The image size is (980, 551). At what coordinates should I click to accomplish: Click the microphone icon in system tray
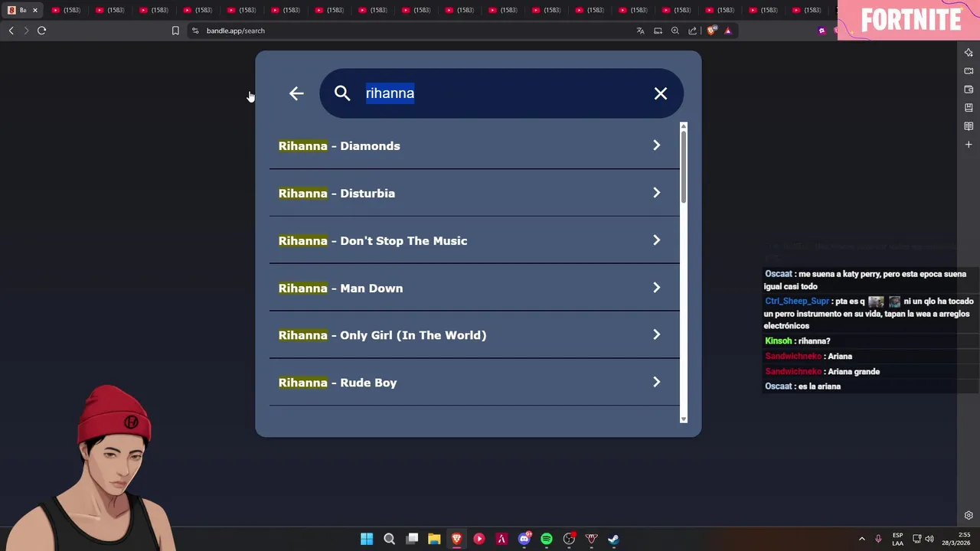click(878, 539)
